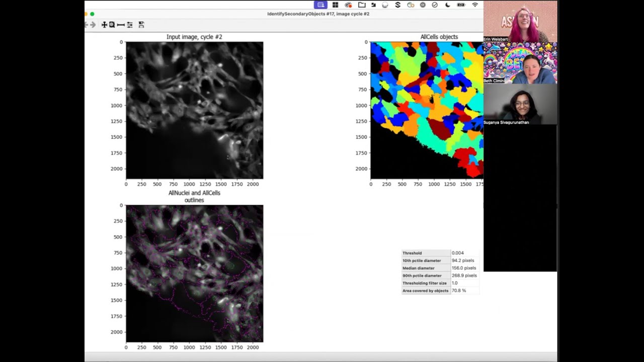This screenshot has width=644, height=362.
Task: Click the AllCells objects plot title
Action: pyautogui.click(x=439, y=37)
